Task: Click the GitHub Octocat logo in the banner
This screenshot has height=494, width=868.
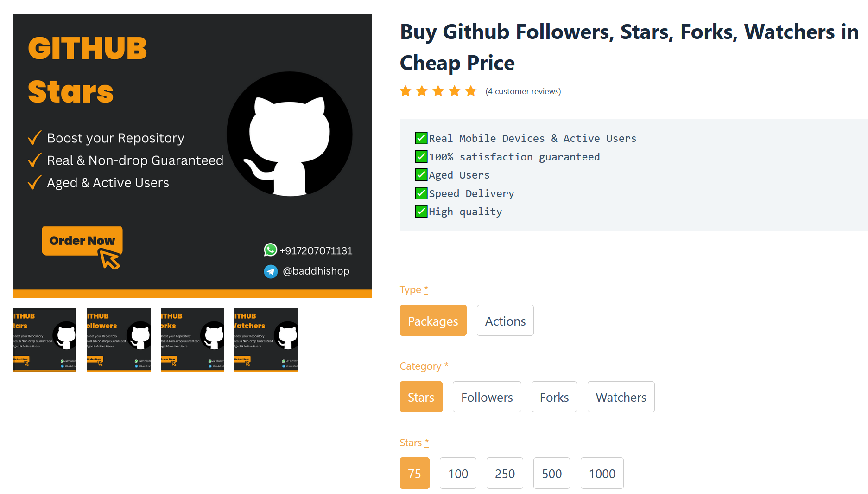Action: pos(290,134)
